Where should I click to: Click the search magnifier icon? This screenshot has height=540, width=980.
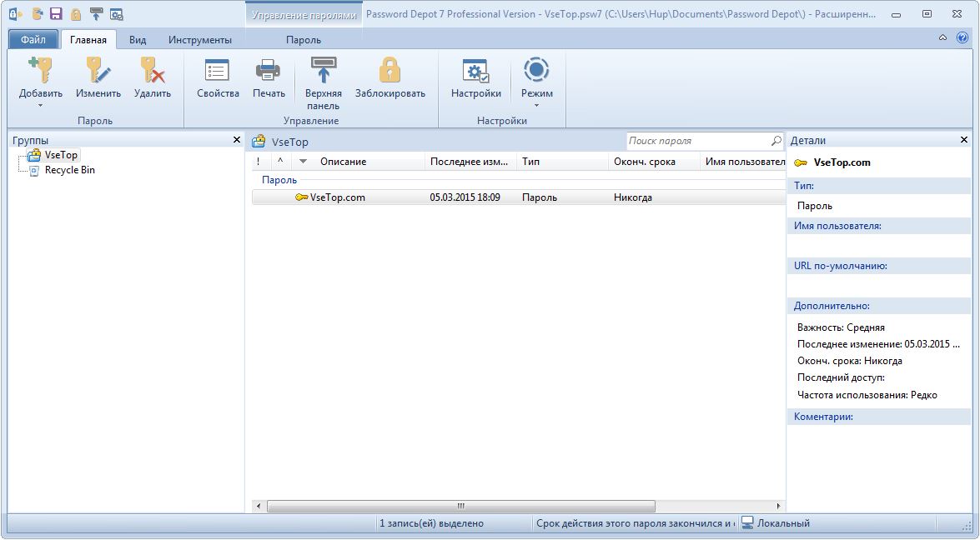776,141
